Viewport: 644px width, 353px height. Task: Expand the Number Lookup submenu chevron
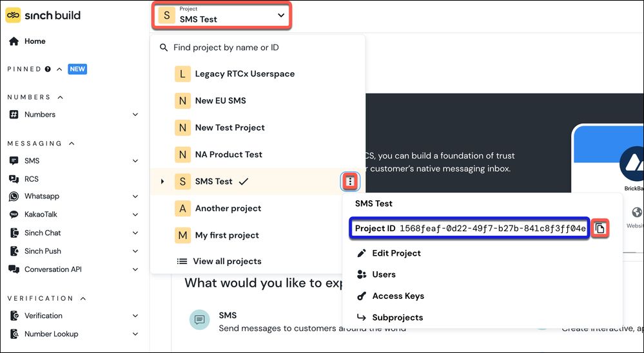tap(135, 334)
